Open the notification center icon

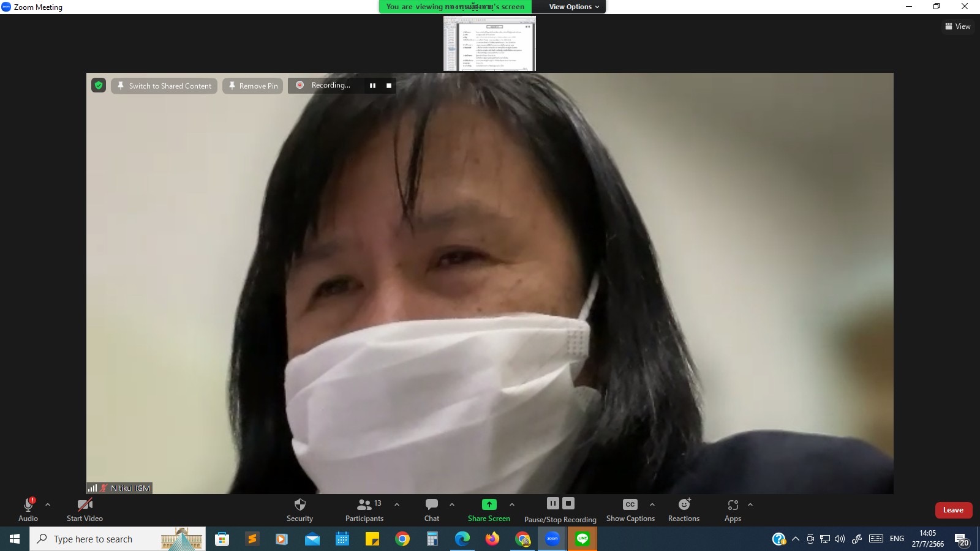962,539
